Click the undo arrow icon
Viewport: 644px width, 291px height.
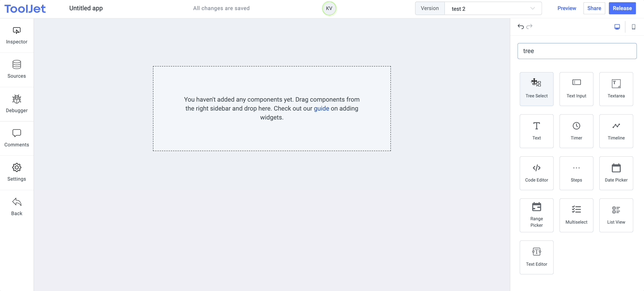[x=521, y=27]
